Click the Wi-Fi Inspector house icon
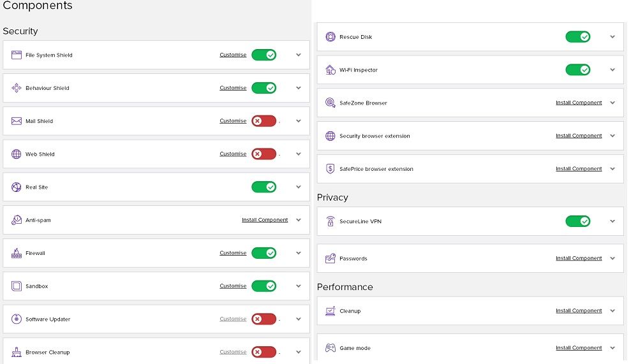The image size is (638, 364). coord(330,70)
